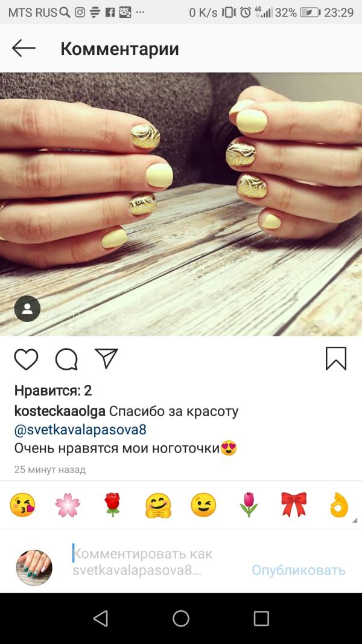Like the post with the heart icon

pyautogui.click(x=26, y=359)
